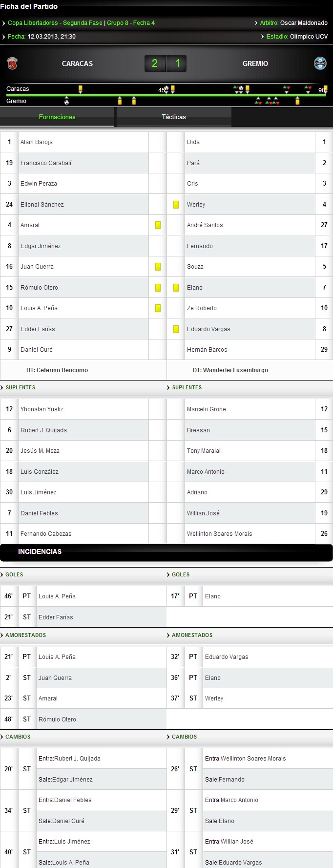Switch to the Formaciones tab
The width and height of the screenshot is (333, 868).
point(57,117)
